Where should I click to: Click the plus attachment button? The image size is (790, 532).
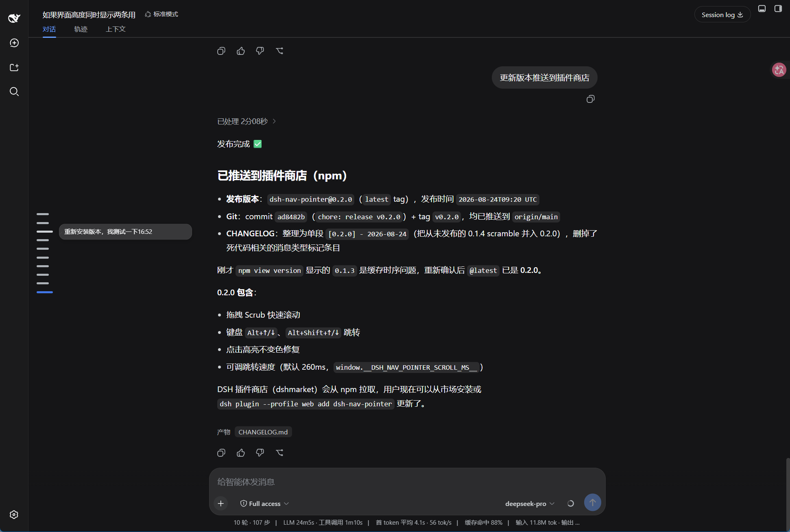221,504
